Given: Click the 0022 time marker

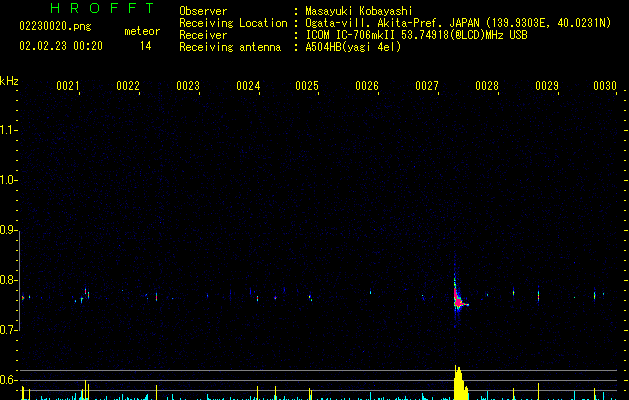Looking at the screenshot, I should (x=128, y=86).
